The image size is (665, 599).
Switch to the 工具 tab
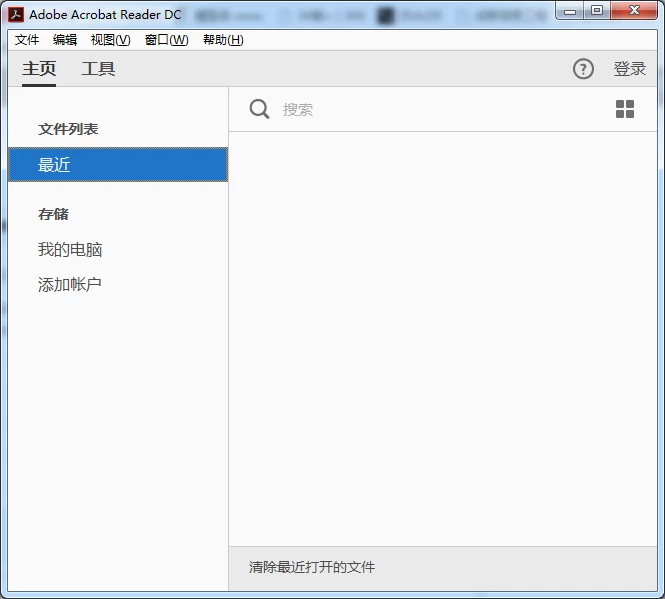[x=98, y=69]
